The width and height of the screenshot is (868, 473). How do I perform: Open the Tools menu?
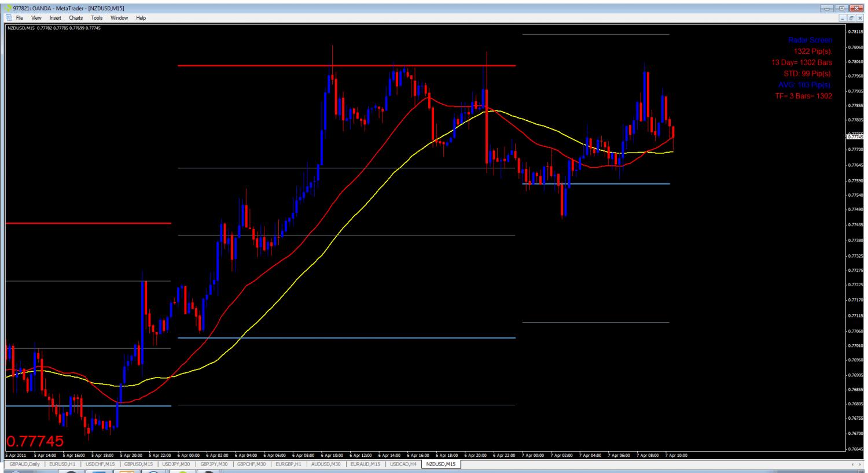(x=97, y=18)
